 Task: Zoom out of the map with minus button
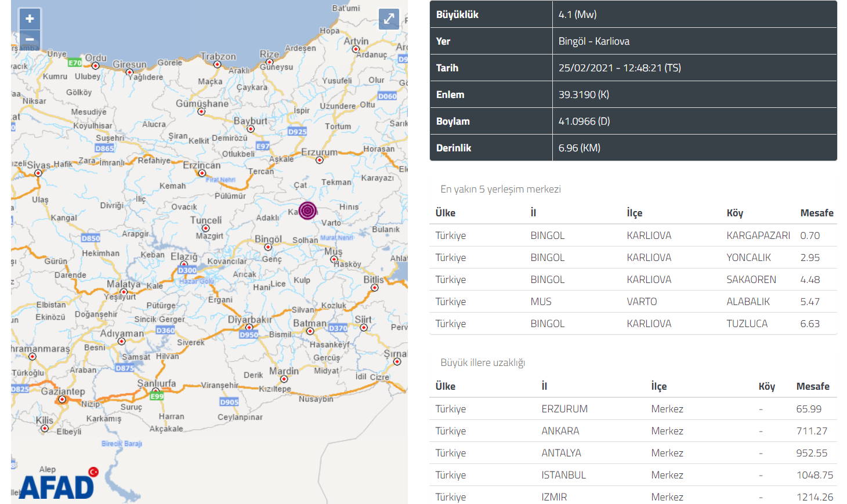coord(30,39)
